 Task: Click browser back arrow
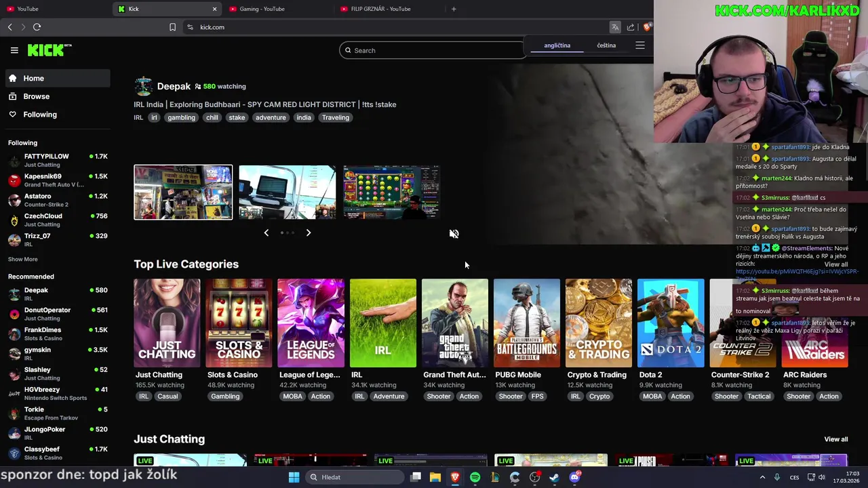[x=9, y=27]
